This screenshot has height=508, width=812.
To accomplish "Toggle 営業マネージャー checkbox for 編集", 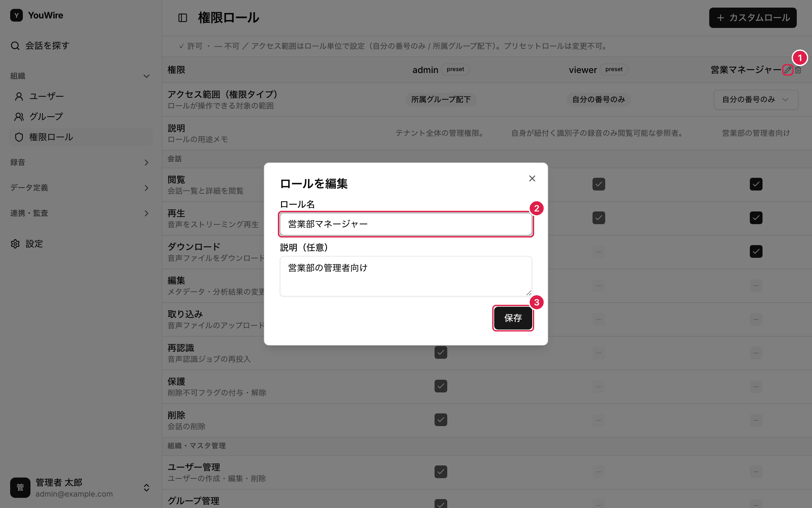I will coord(756,285).
